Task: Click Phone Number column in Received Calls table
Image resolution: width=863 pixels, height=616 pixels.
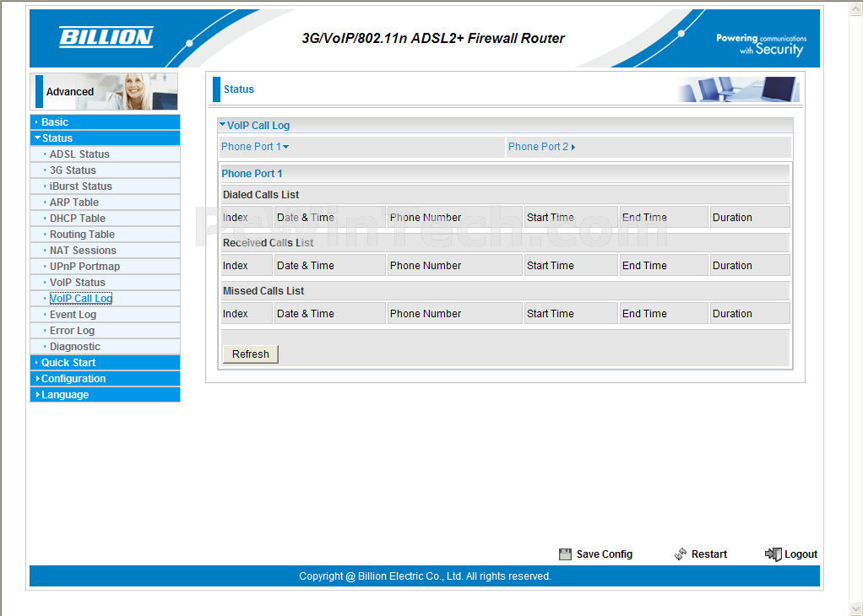Action: pyautogui.click(x=454, y=266)
